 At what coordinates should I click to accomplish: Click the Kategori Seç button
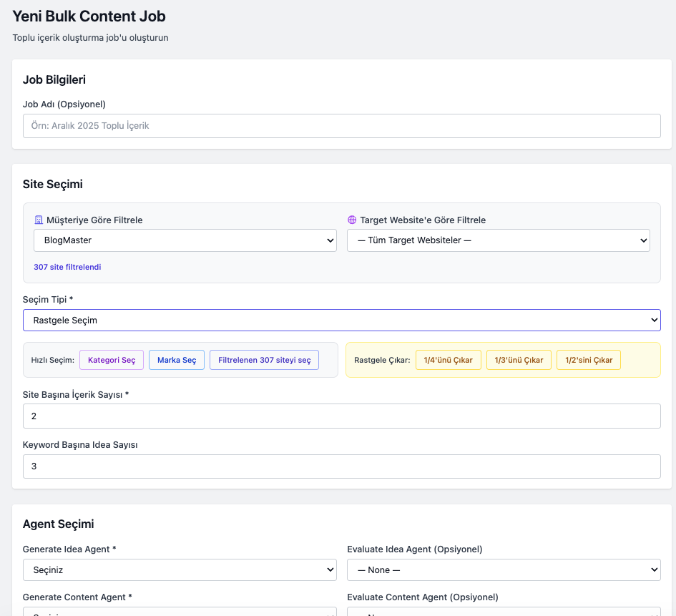click(112, 360)
